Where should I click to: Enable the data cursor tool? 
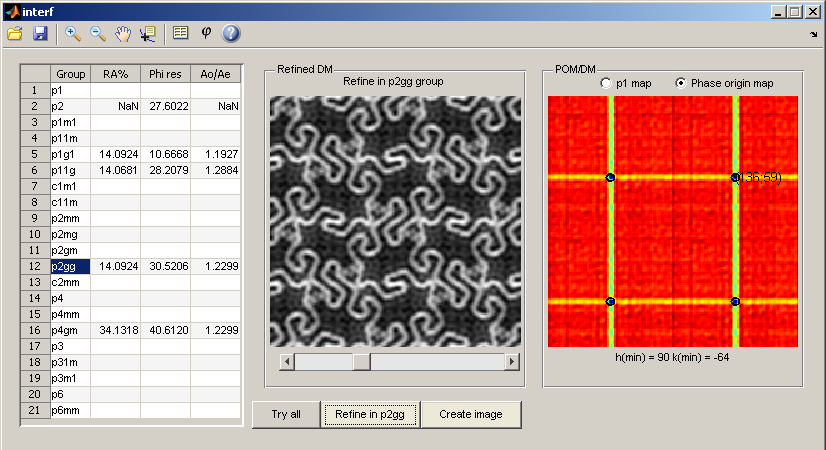tap(148, 34)
